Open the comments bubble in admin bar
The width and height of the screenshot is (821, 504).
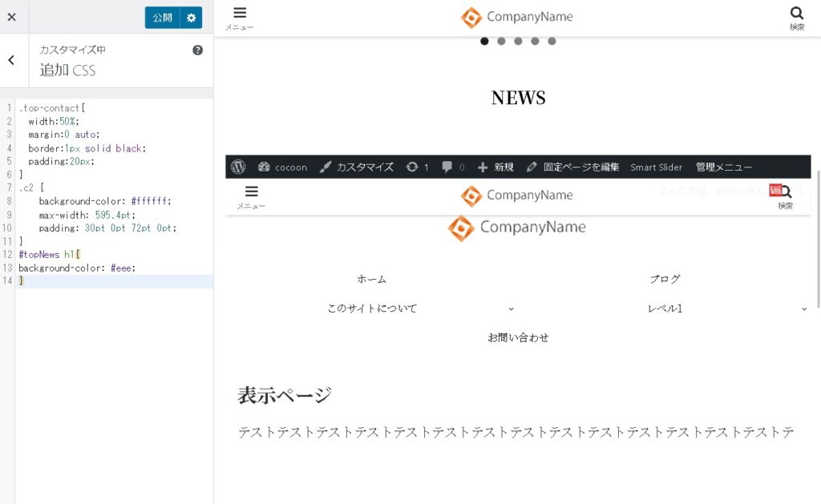click(x=447, y=167)
